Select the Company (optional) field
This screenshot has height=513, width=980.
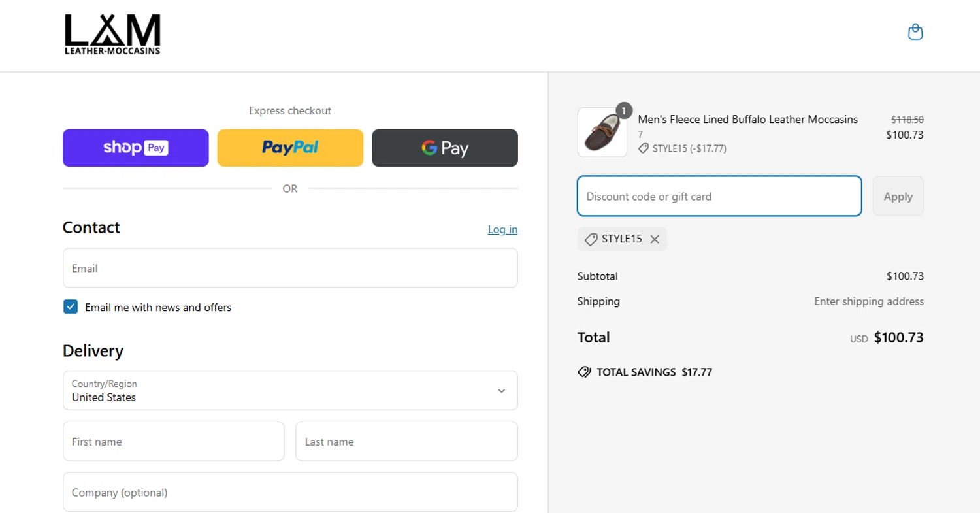290,492
